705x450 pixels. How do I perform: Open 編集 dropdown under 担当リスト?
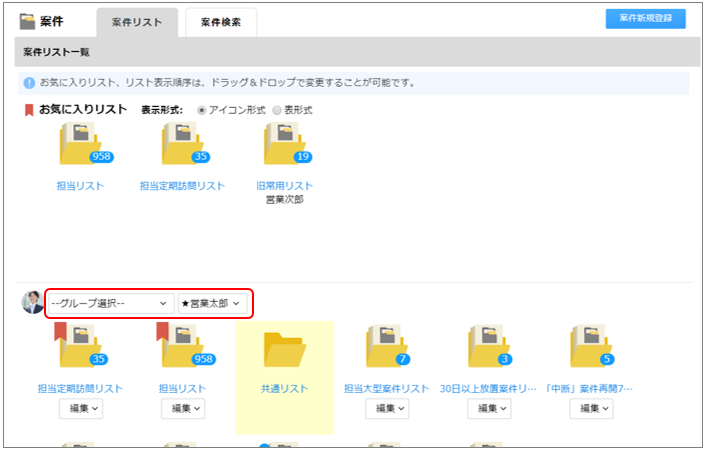click(x=183, y=408)
